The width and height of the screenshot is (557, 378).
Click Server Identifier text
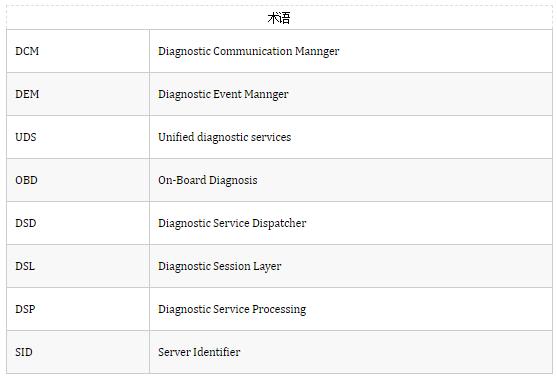[199, 352]
